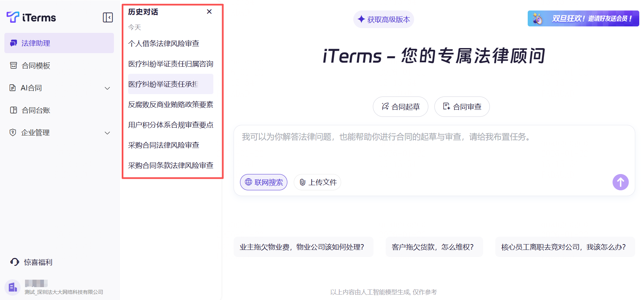Open 合同台账 in the sidebar
This screenshot has width=644, height=300.
click(59, 110)
